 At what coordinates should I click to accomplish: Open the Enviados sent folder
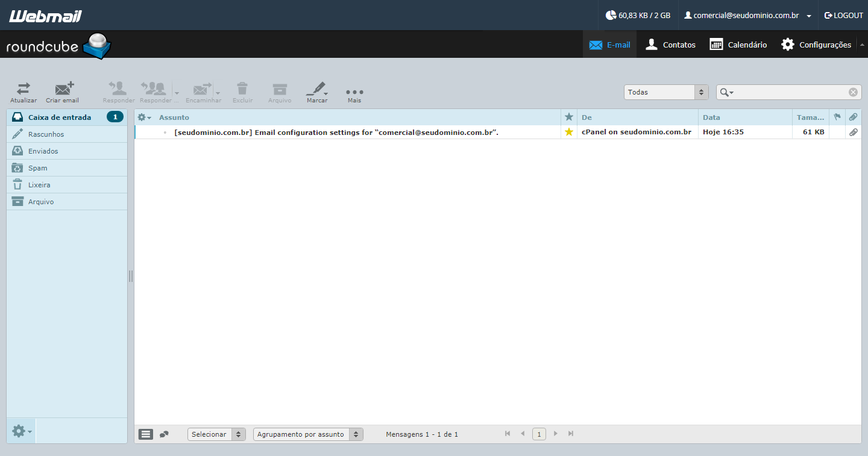[x=67, y=151]
